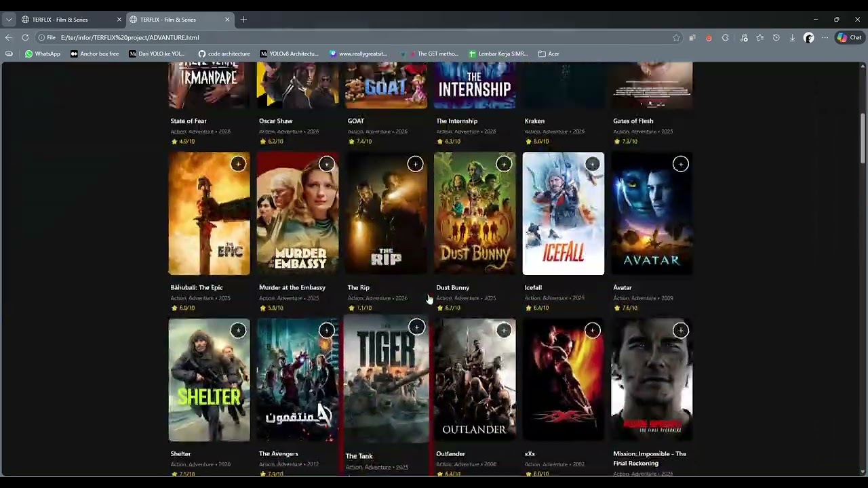Click the Oscar Shaw title

coord(275,121)
